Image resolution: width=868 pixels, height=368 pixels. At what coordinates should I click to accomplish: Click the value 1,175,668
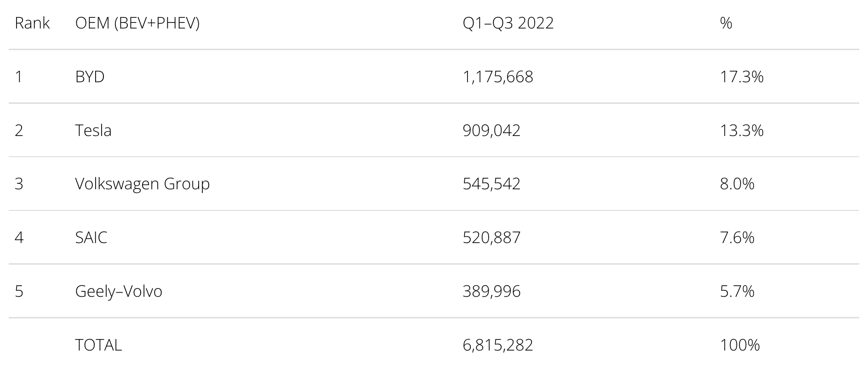pyautogui.click(x=498, y=77)
